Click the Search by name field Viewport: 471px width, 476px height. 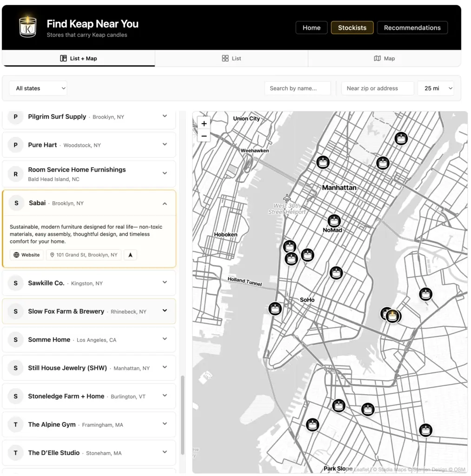coord(298,88)
